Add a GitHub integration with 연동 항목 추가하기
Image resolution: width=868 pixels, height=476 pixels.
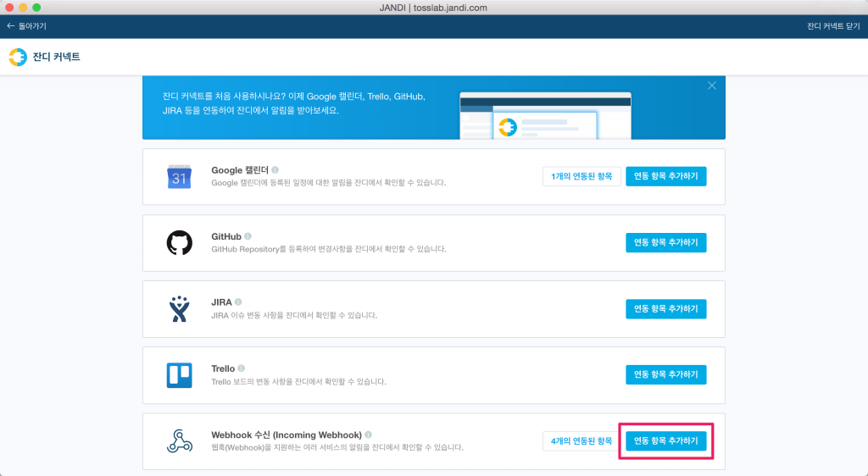coord(665,242)
